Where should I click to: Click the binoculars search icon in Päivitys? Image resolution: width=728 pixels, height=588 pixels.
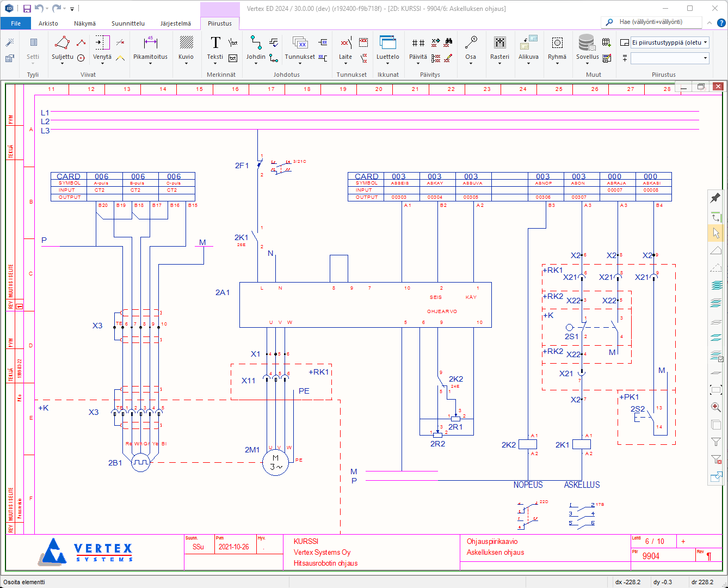(449, 42)
